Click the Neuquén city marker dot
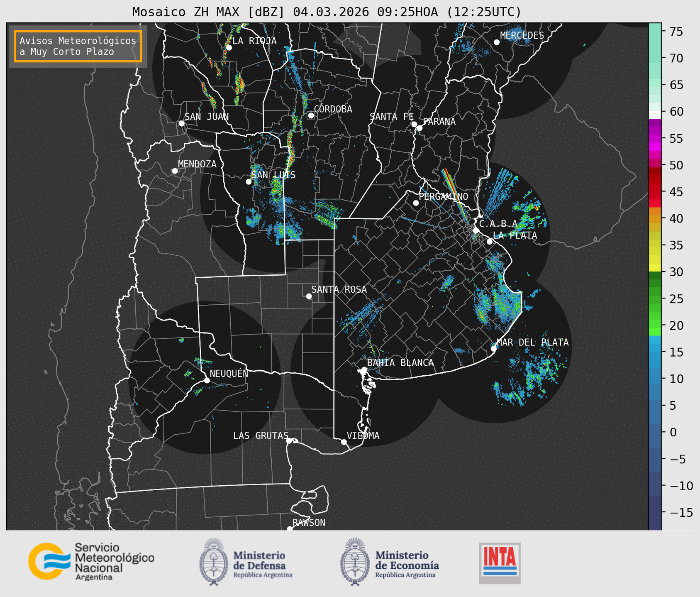The width and height of the screenshot is (700, 597). 207,380
